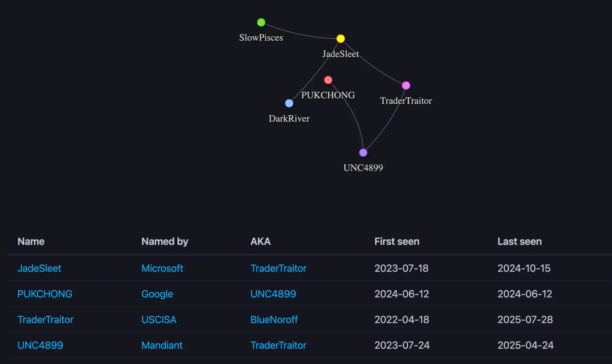Open the USCISA named-by link
The width and height of the screenshot is (612, 364).
point(159,320)
